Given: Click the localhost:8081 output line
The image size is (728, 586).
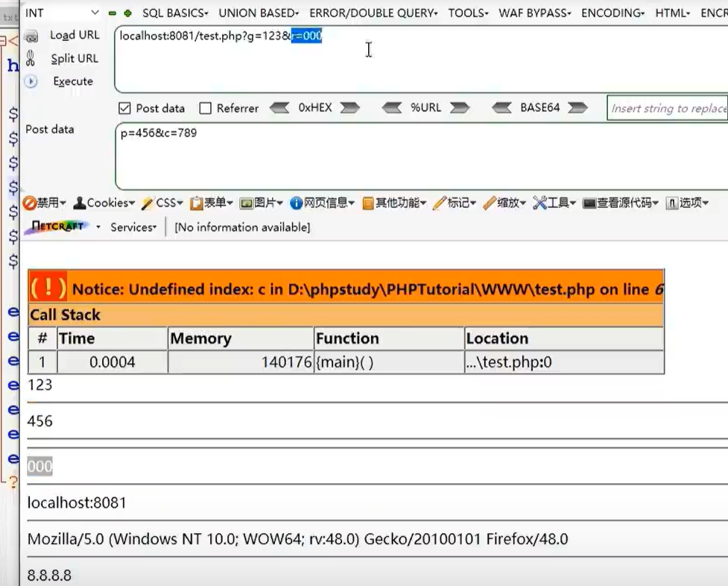Looking at the screenshot, I should [77, 502].
